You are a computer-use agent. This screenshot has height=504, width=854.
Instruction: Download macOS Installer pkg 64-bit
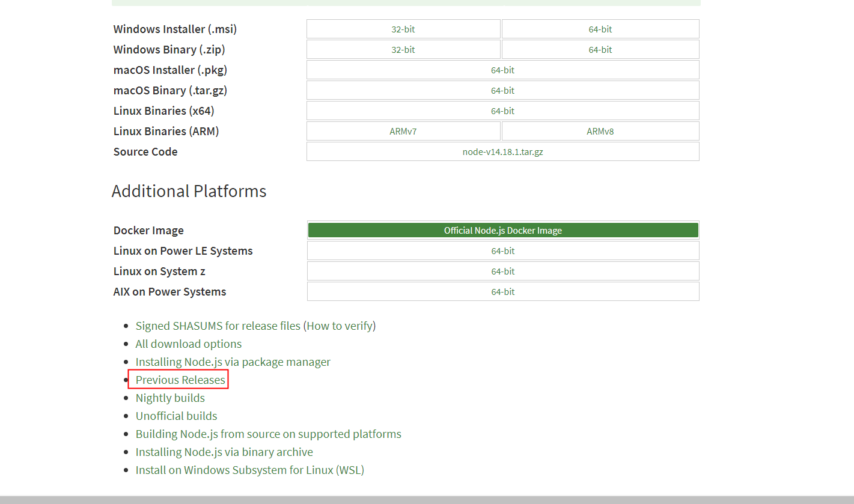(503, 70)
